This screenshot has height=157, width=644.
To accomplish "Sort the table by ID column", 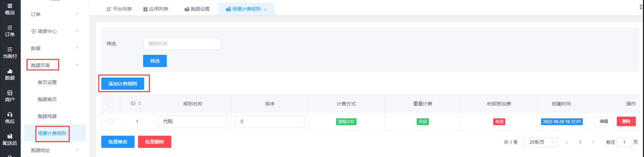I will [140, 104].
